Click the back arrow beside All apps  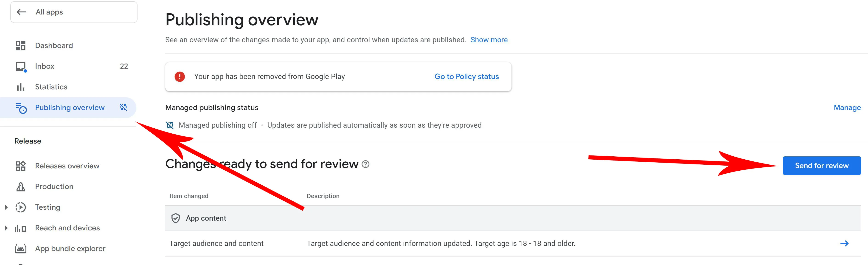(x=21, y=12)
